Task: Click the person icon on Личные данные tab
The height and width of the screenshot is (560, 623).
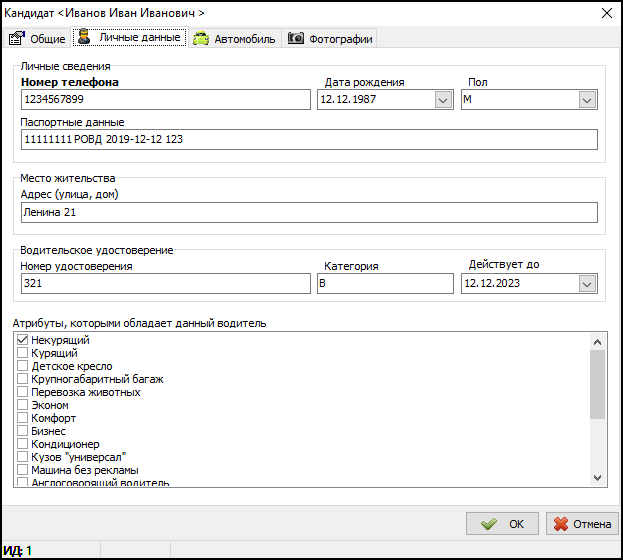Action: [x=85, y=37]
